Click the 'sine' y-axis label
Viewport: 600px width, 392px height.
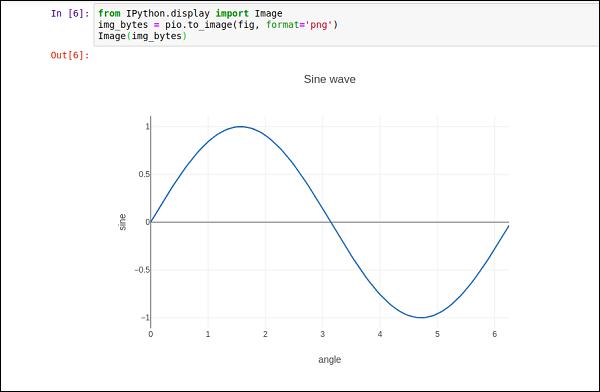point(122,222)
